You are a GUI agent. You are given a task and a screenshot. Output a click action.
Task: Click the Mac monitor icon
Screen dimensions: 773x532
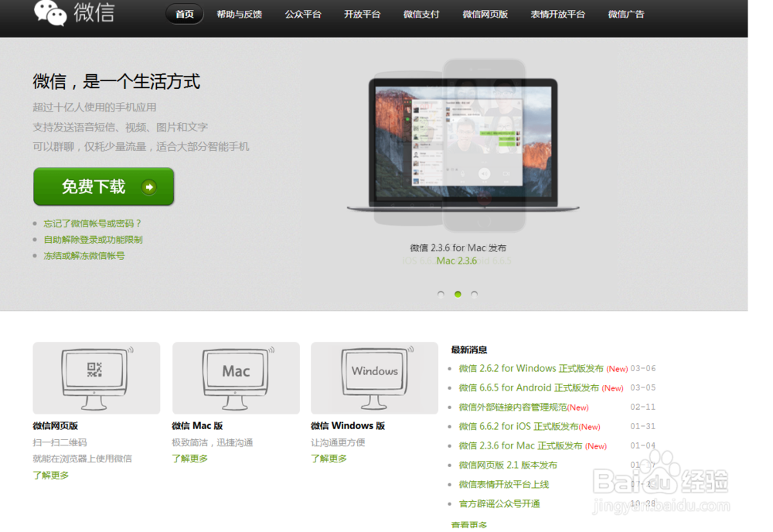(235, 377)
